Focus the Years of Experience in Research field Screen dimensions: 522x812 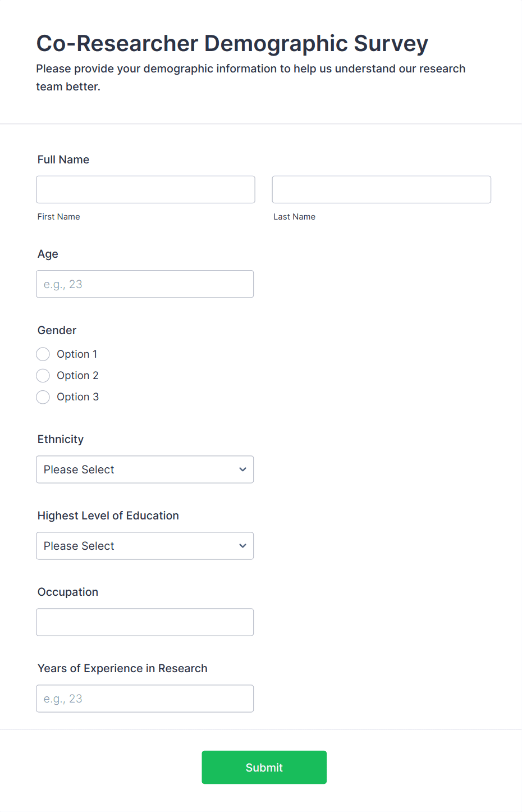point(145,699)
